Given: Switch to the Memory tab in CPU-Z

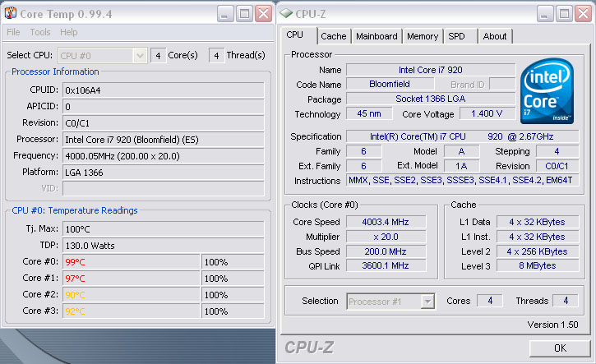Looking at the screenshot, I should coord(423,36).
